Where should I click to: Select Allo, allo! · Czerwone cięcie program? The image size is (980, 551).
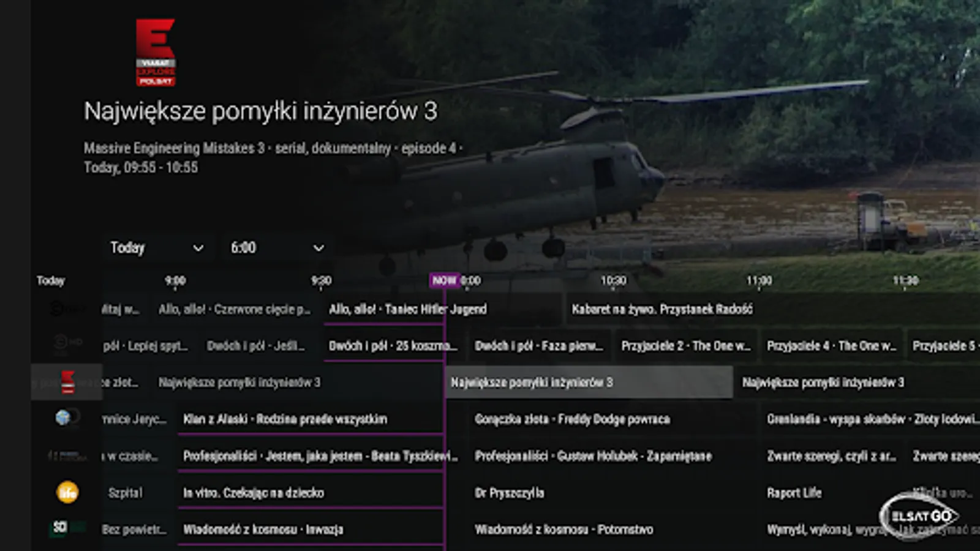[x=235, y=309]
